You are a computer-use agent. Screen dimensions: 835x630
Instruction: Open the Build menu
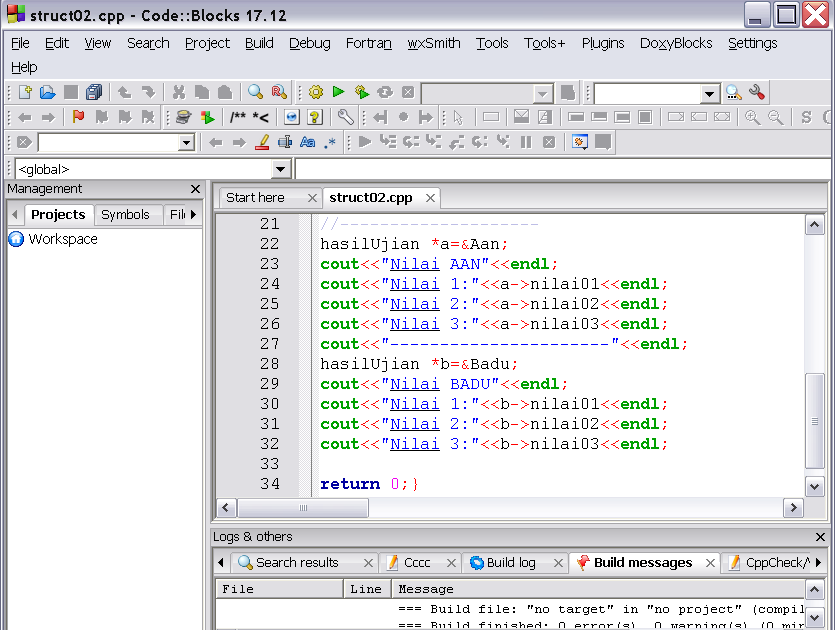pos(259,43)
